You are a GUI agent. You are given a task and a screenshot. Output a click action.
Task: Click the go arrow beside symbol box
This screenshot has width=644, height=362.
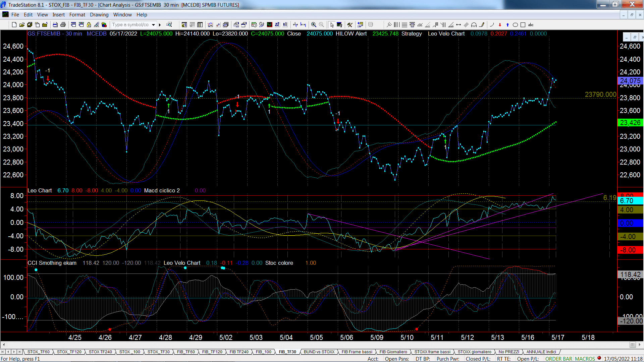[160, 25]
